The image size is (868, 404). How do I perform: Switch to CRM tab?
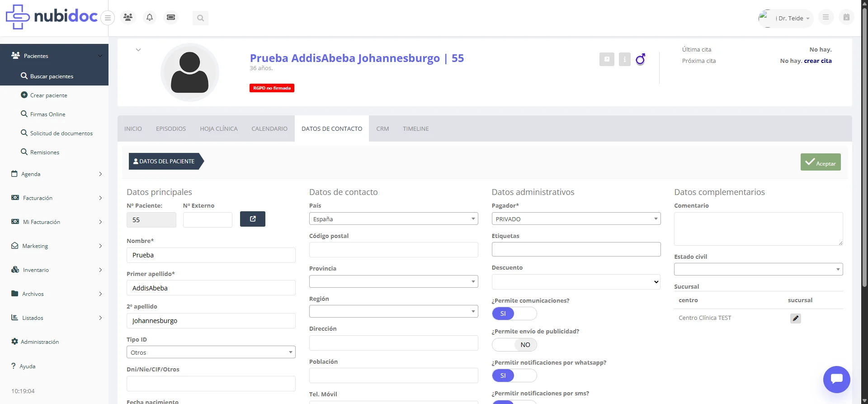[x=382, y=128]
